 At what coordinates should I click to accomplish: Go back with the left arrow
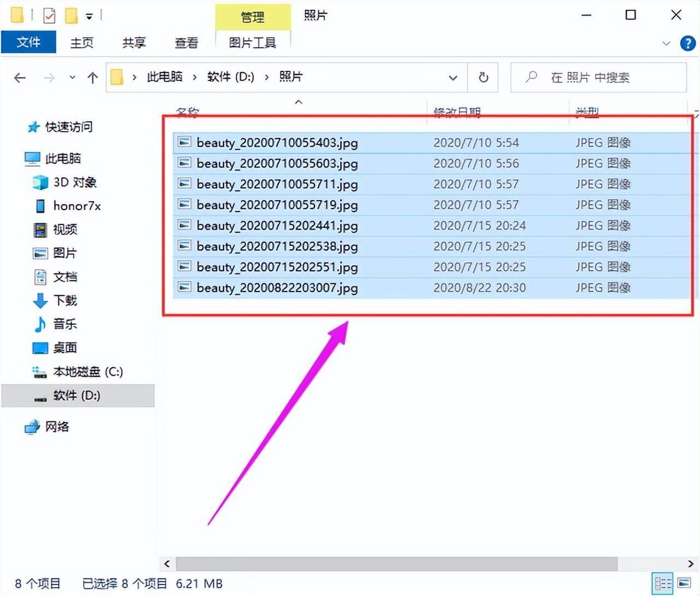pos(20,78)
